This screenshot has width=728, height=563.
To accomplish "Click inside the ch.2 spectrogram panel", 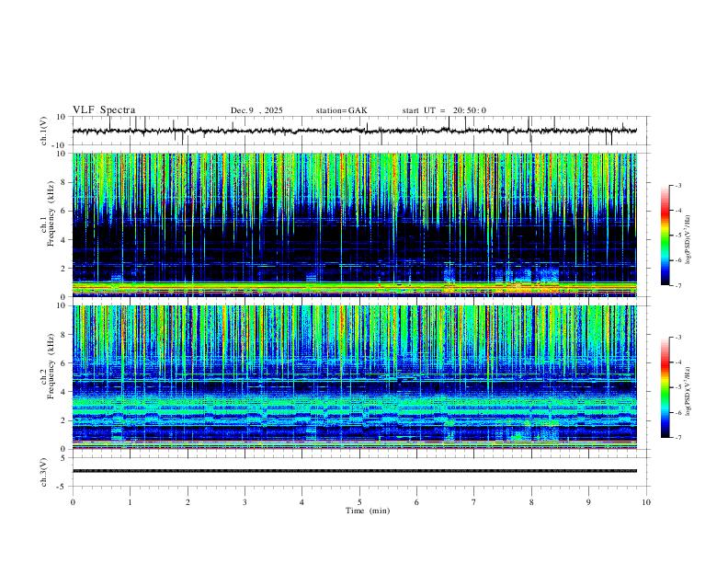I will click(x=355, y=377).
